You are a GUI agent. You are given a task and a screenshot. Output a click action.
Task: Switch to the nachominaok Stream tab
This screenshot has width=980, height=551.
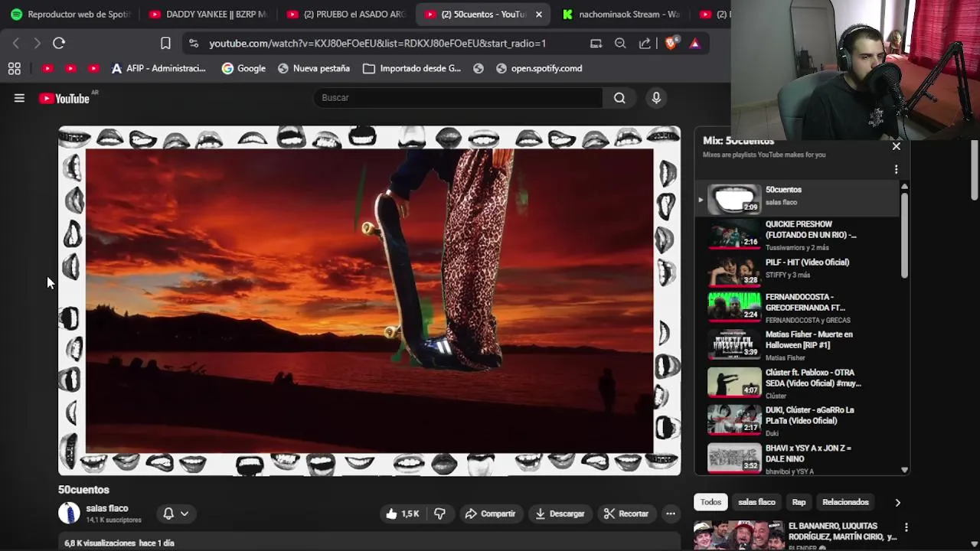point(622,14)
